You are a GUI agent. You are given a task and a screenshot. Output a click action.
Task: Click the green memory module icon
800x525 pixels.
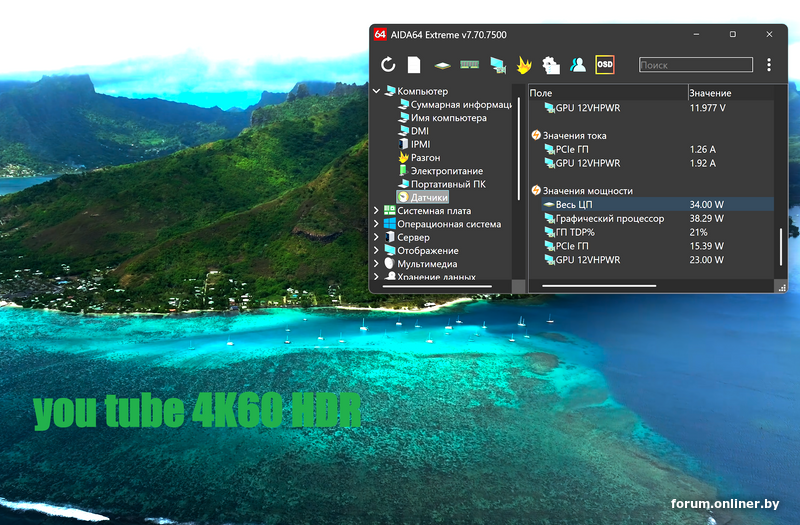click(x=469, y=64)
